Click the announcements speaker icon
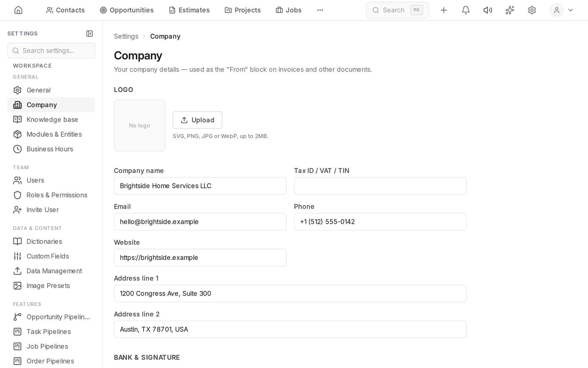This screenshot has width=588, height=368. tap(488, 10)
